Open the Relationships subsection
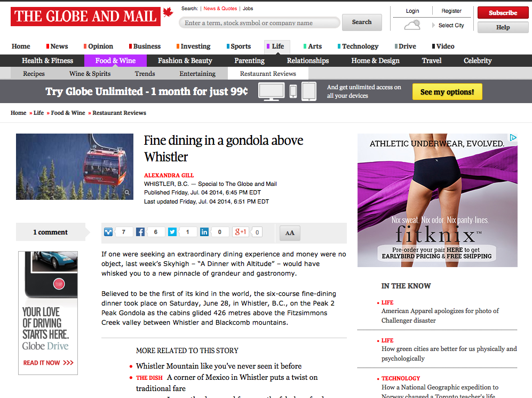Viewport: 532px width, 398px height. (308, 60)
